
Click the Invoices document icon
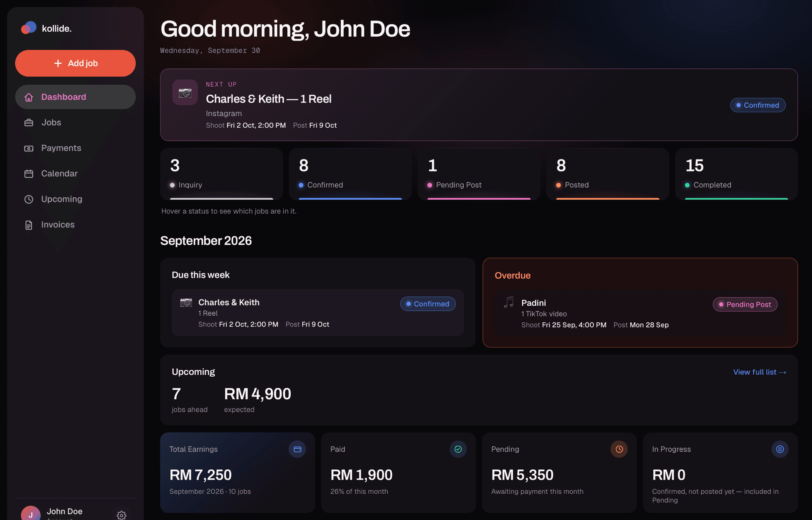point(29,225)
